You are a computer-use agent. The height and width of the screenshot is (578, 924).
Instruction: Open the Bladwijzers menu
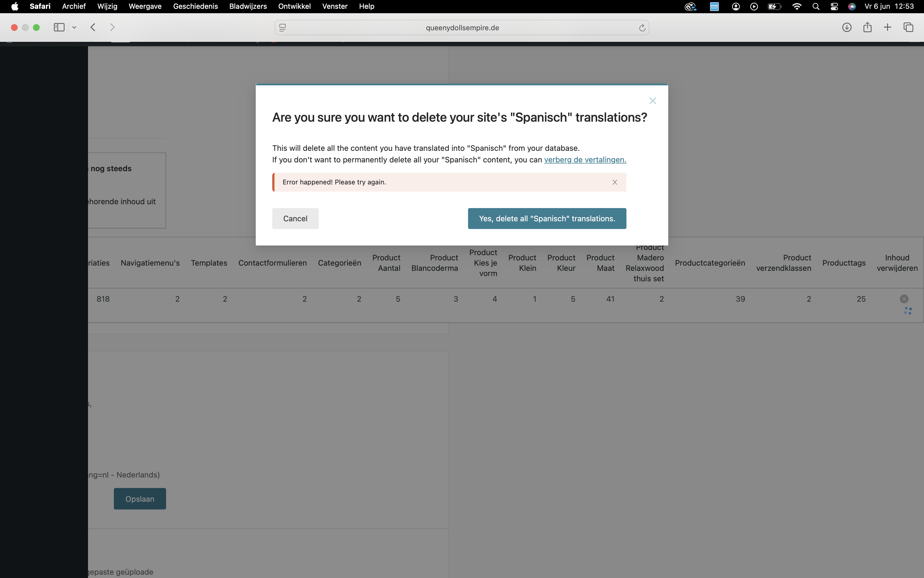(x=248, y=7)
